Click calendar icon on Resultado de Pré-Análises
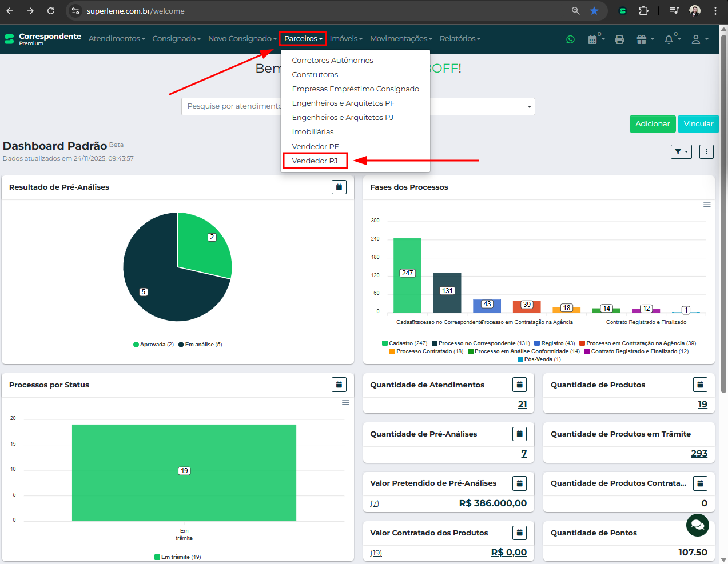Viewport: 728px width, 564px height. (339, 187)
